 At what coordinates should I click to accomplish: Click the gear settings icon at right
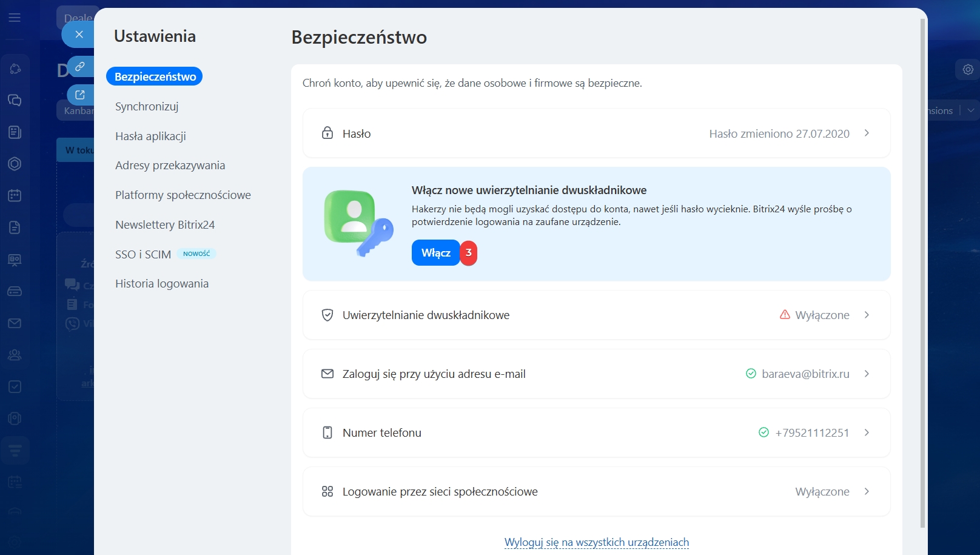coord(968,69)
